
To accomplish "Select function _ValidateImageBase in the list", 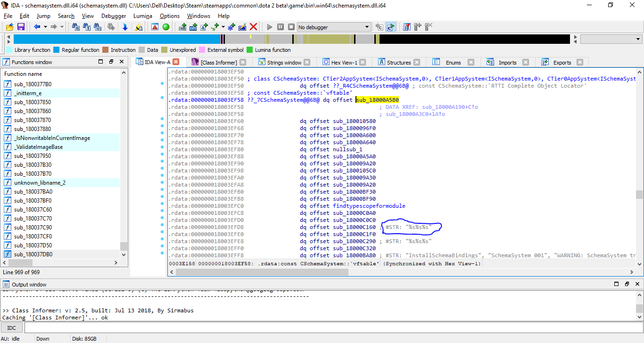I will (x=61, y=147).
